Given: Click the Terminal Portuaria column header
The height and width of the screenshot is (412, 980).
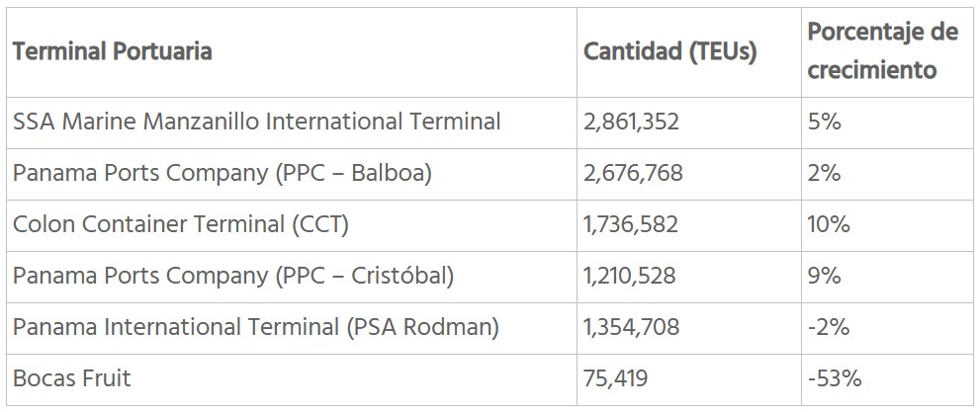Looking at the screenshot, I should (x=112, y=52).
